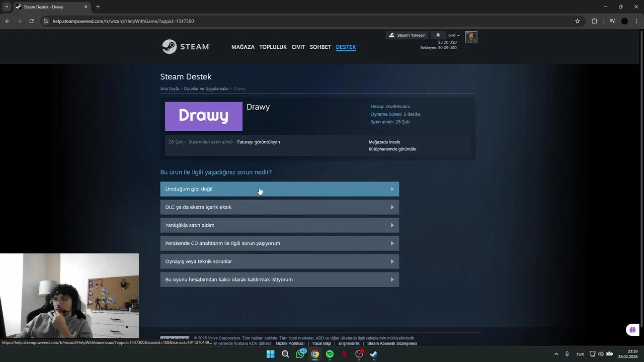The height and width of the screenshot is (362, 644).
Task: Bookmark this page with star icon
Action: coord(578,21)
